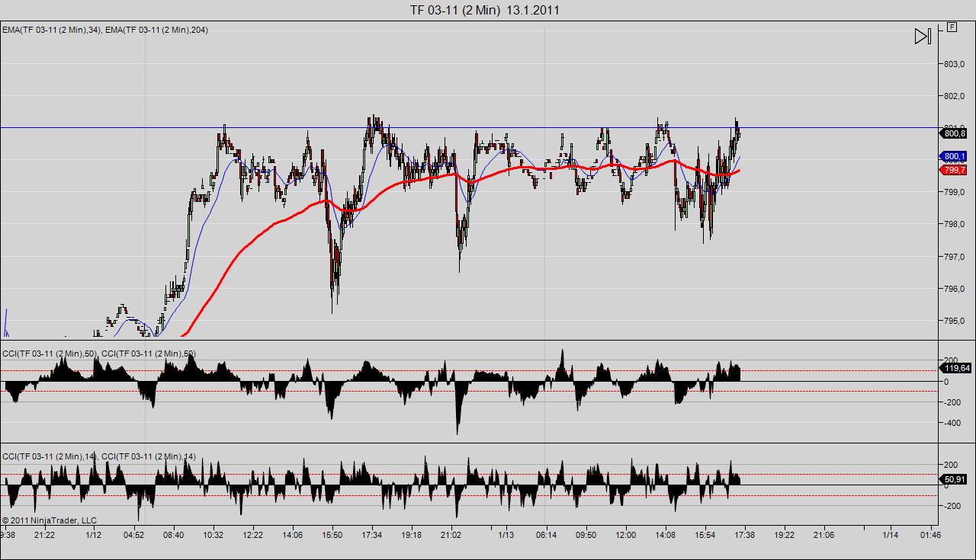Click the EMA 34 indicator label

tap(50, 30)
